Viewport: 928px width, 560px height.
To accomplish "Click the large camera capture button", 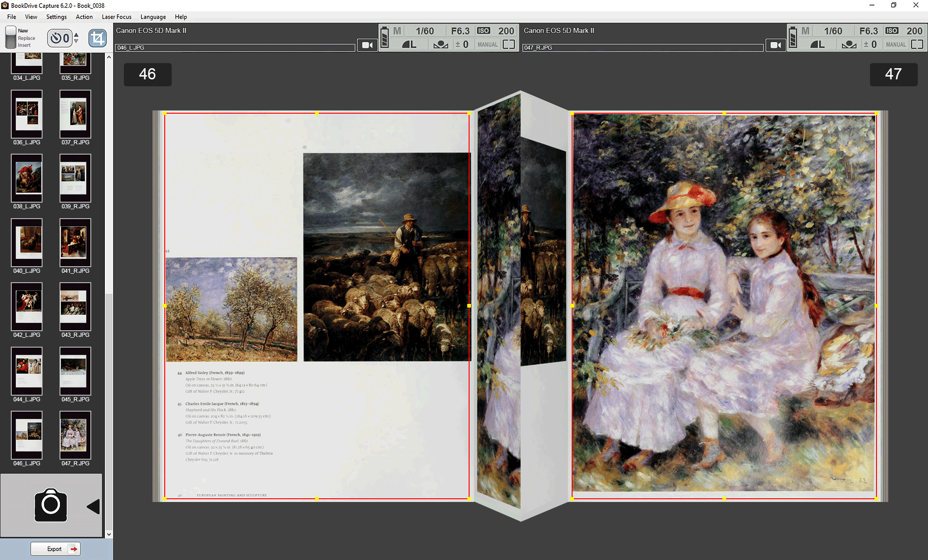I will [51, 505].
